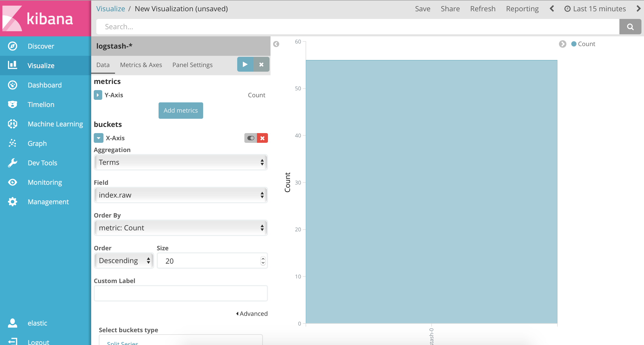The image size is (644, 345).
Task: Apply changes with the play button
Action: pyautogui.click(x=245, y=64)
